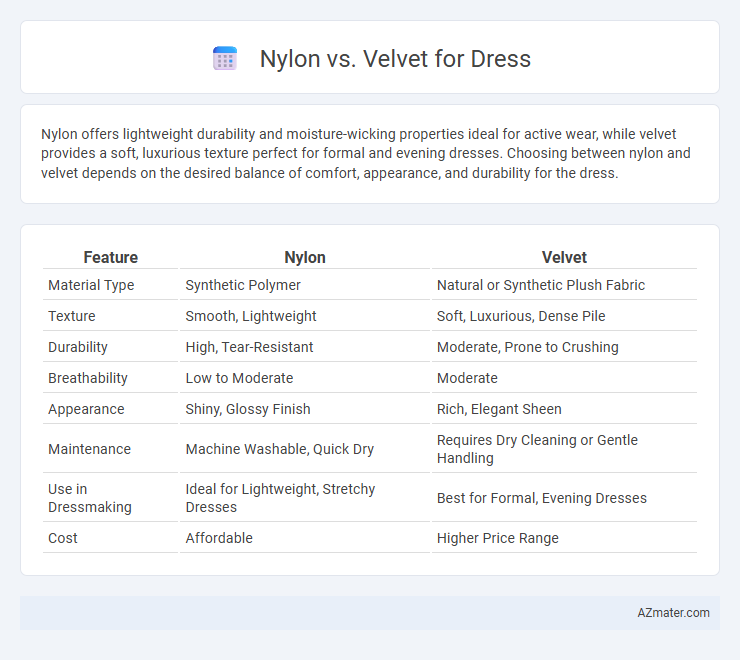Screen dimensions: 740x660
Task: Click the 'Velvet' column header
Action: 564,257
